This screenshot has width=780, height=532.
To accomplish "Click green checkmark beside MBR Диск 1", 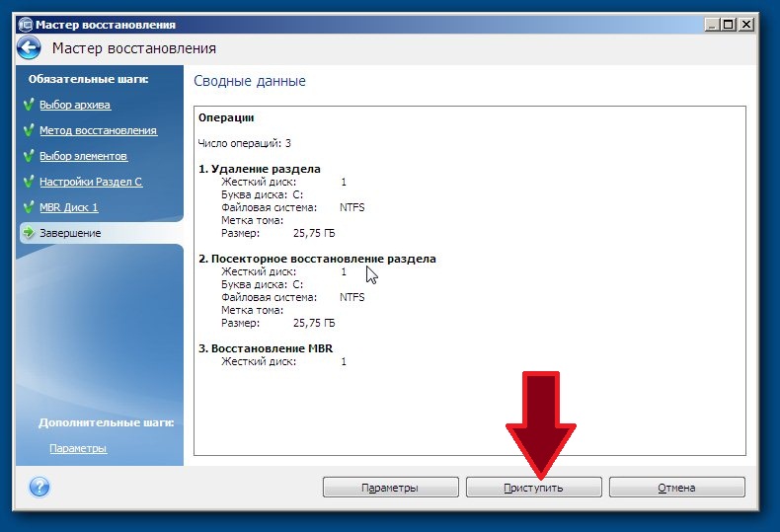I will click(29, 207).
